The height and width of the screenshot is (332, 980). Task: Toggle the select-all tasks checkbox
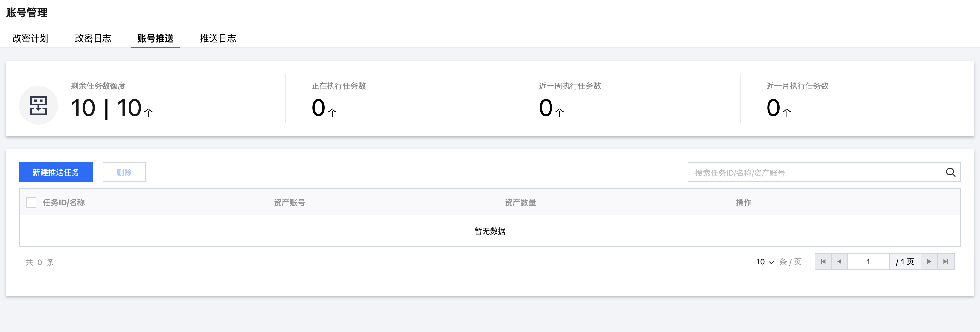(31, 202)
